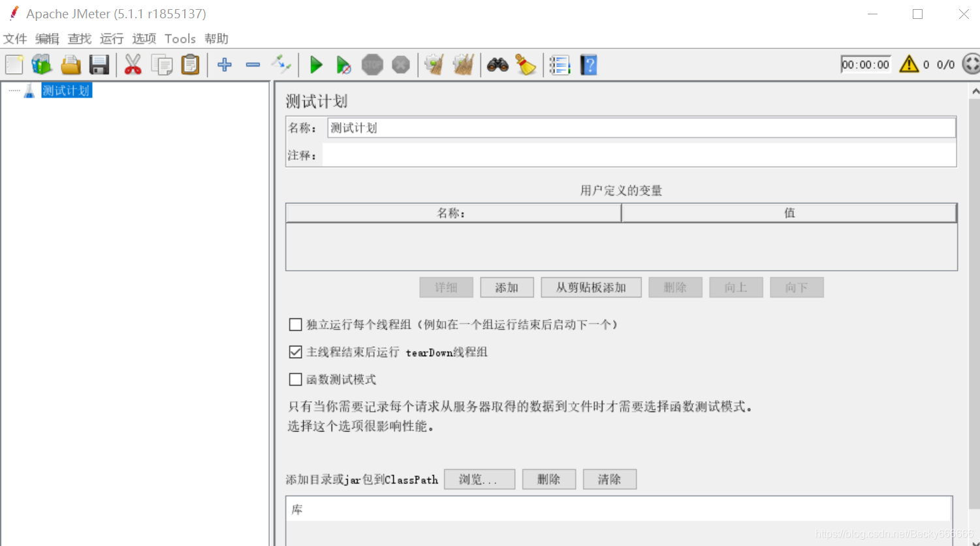Image resolution: width=980 pixels, height=546 pixels.
Task: Enable 函数测试模式 checkbox
Action: pos(296,379)
